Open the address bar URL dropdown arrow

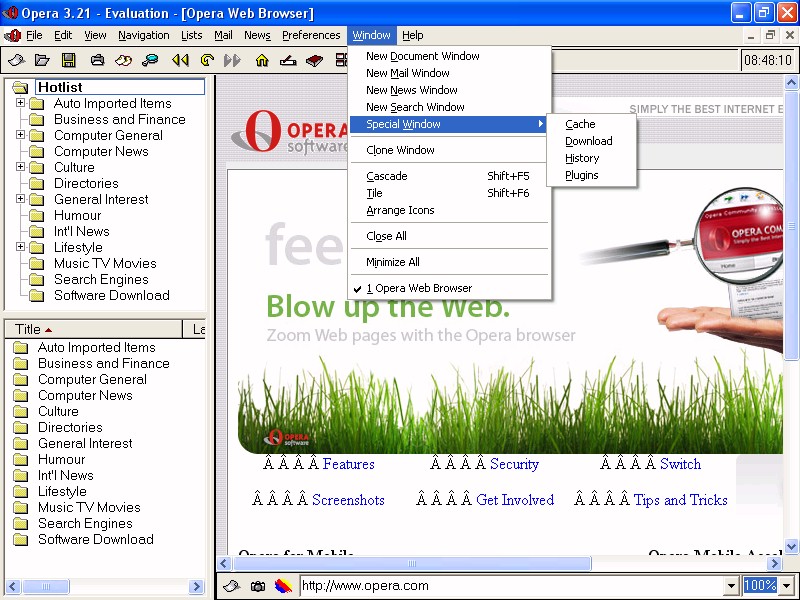pyautogui.click(x=732, y=586)
